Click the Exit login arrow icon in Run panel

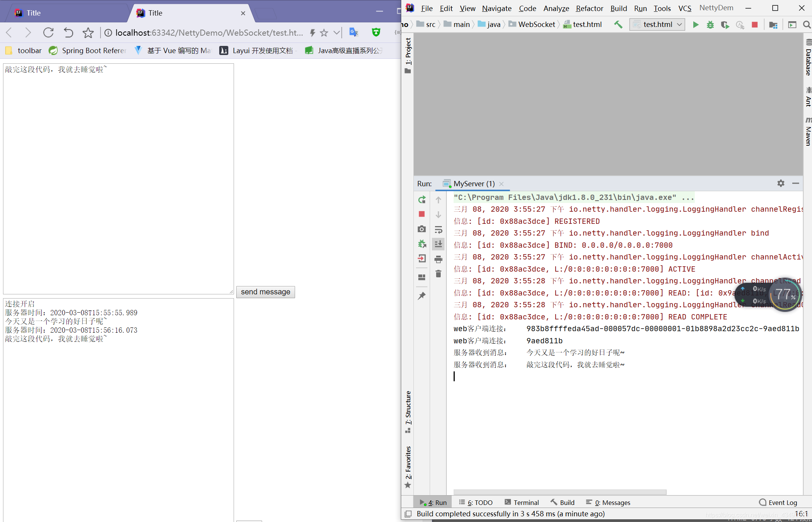[x=422, y=259]
